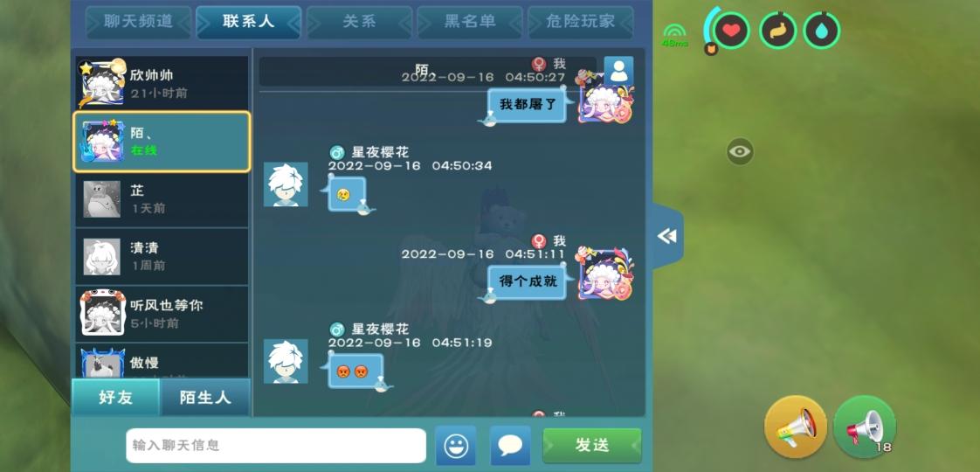
Task: Switch to the 关系 tab
Action: click(x=359, y=22)
